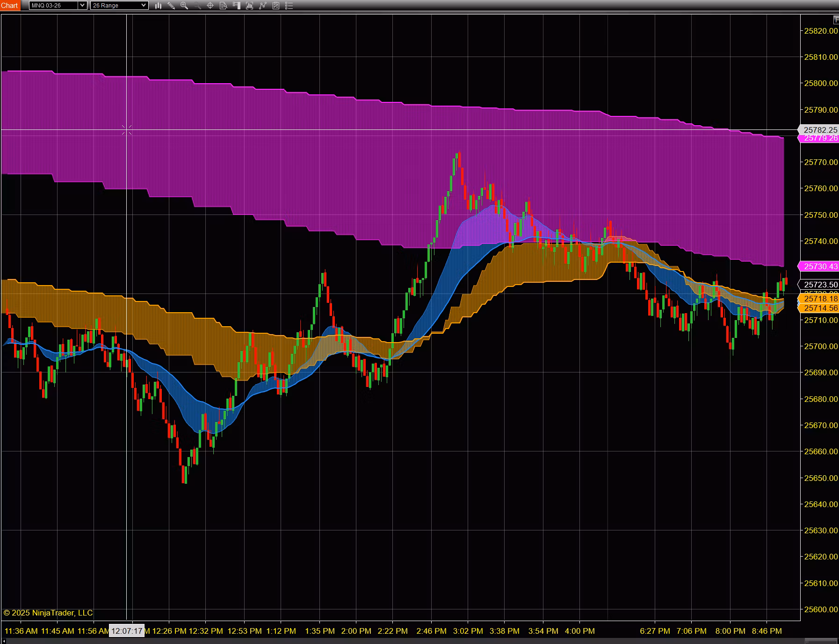Expand the instrument selector arrow
The image size is (839, 644).
point(82,6)
